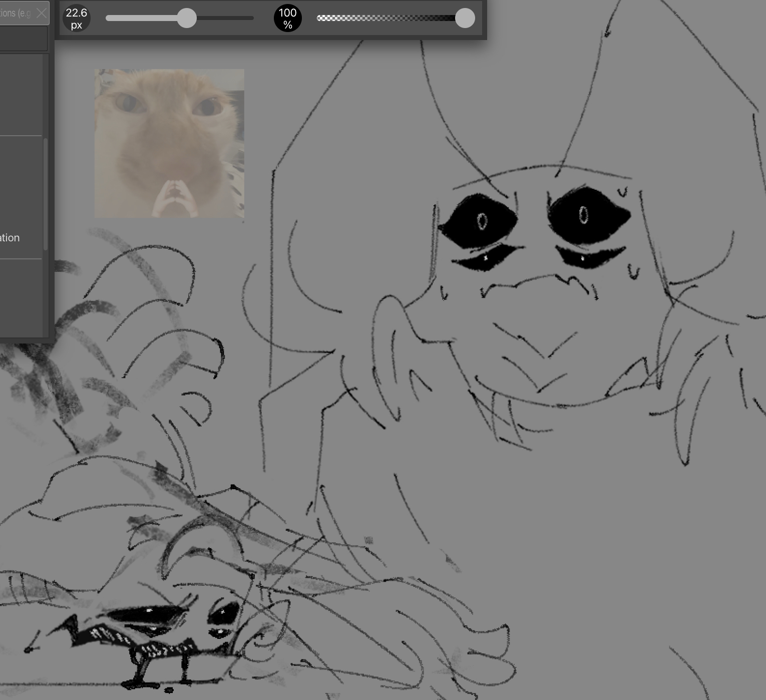Select the orange cat reference image

click(x=169, y=143)
